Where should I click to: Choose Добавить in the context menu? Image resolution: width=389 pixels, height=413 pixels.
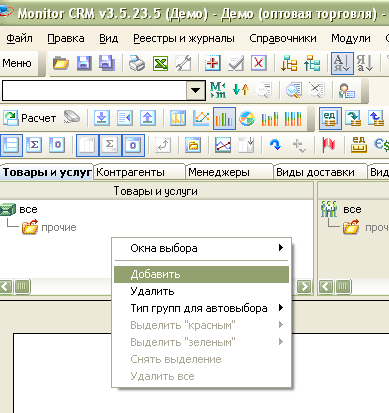[x=201, y=274]
